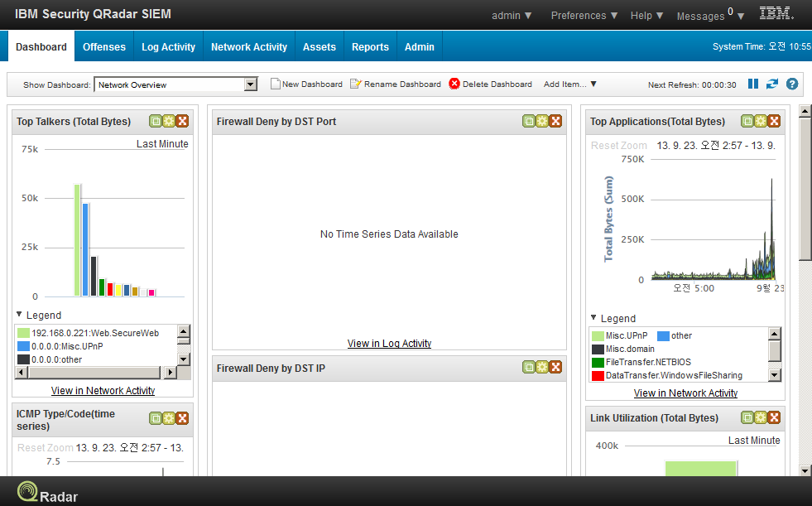This screenshot has height=506, width=812.
Task: Click the red Delete Dashboard icon
Action: tap(454, 84)
